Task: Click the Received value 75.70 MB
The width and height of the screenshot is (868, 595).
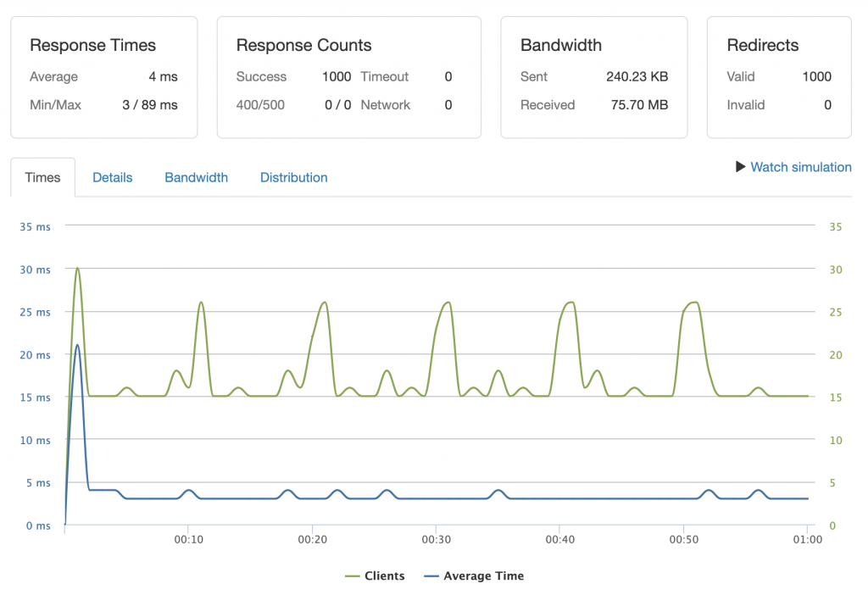Action: click(639, 105)
